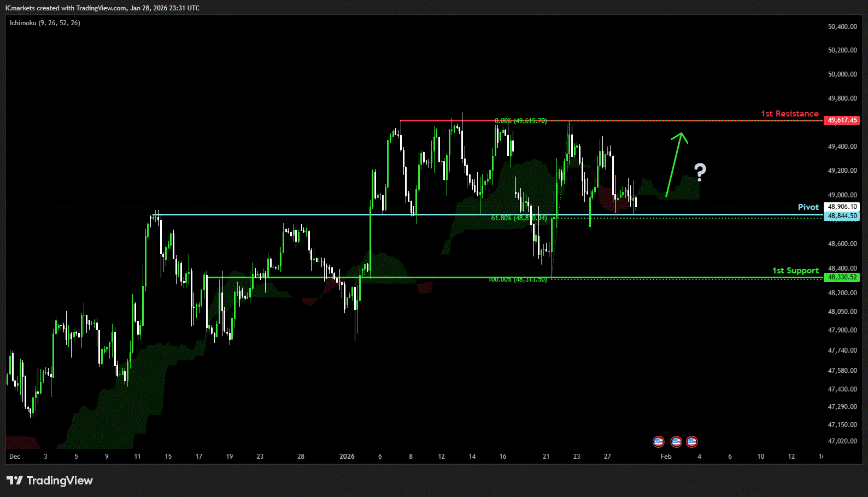Click the TradingView logo icon
868x497 pixels.
(15, 481)
